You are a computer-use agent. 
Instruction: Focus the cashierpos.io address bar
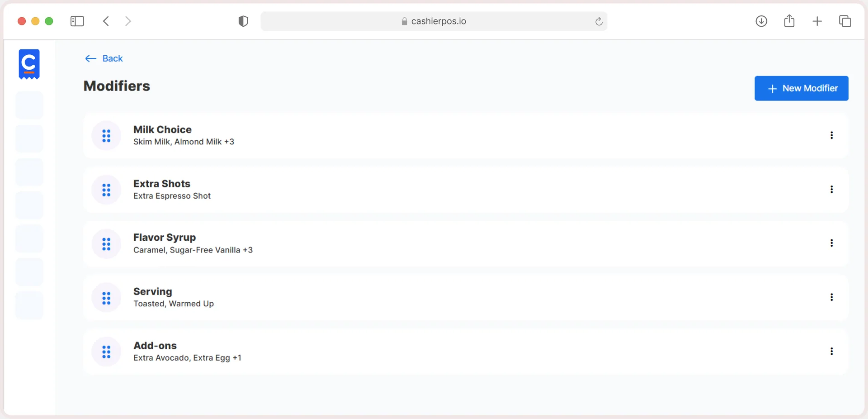point(434,21)
